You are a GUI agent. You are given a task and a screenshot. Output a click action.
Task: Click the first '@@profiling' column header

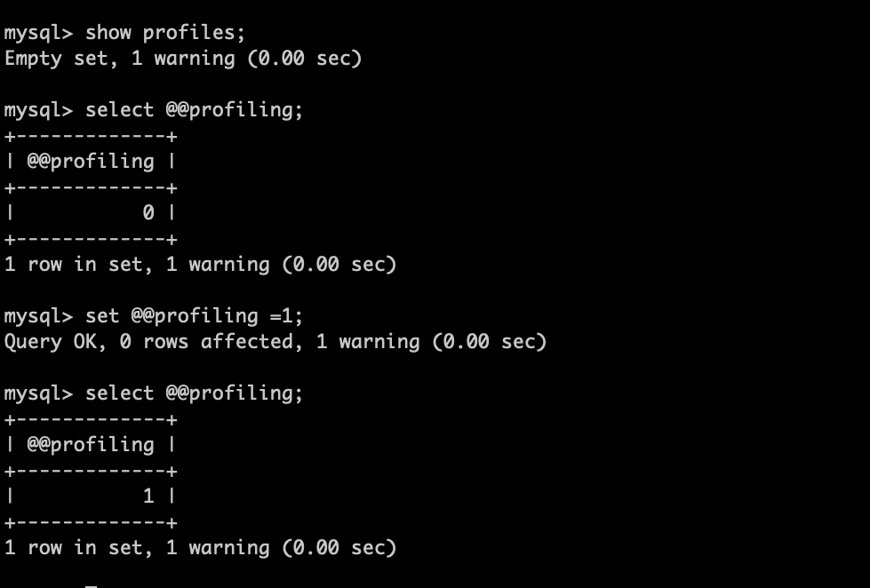[x=91, y=162]
